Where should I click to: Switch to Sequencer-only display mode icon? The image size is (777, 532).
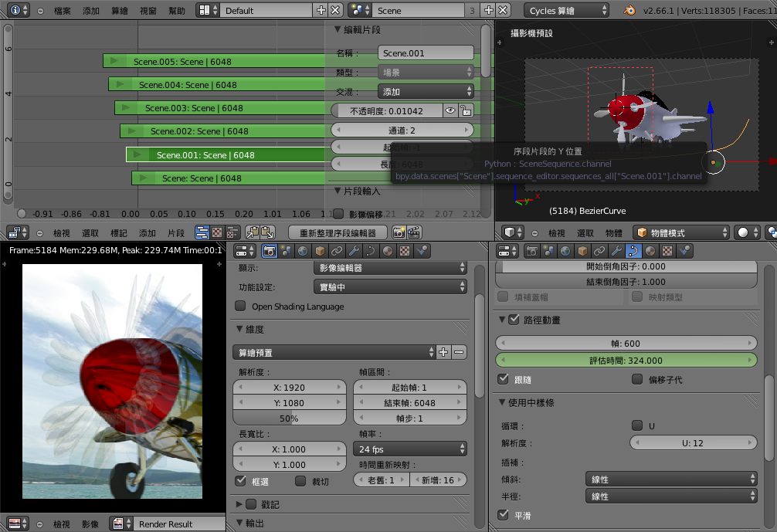point(202,232)
